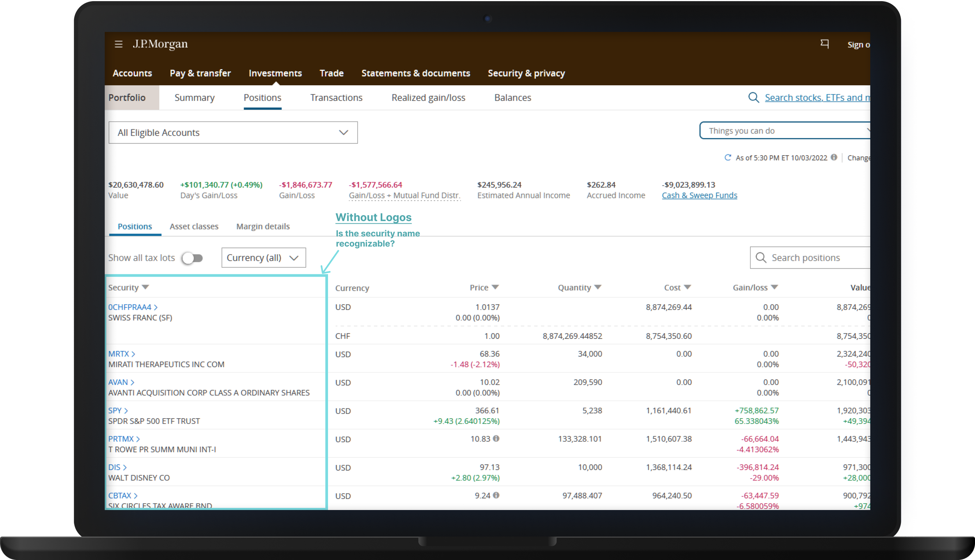Open the Asset classes tab
This screenshot has width=975, height=560.
pos(194,226)
